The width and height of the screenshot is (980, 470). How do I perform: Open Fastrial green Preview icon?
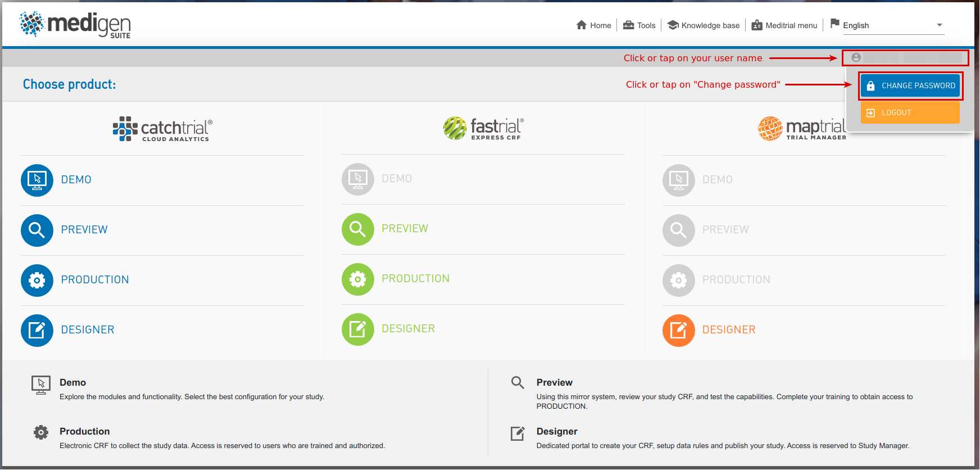358,229
